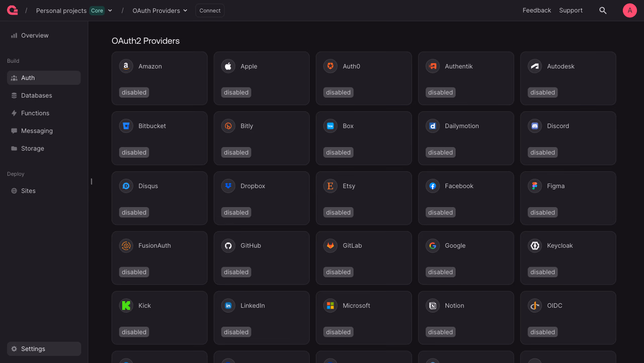Open the OIDC provider icon

[x=534, y=306]
